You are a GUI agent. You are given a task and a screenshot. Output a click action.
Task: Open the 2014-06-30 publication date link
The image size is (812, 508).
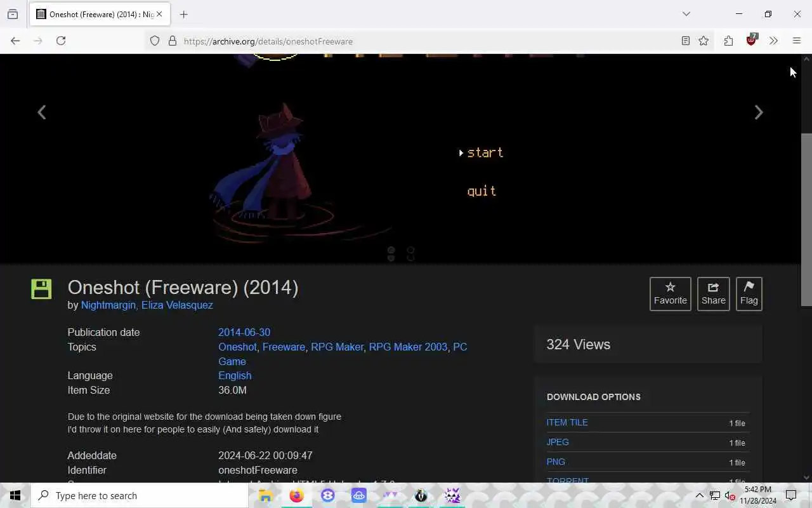tap(244, 333)
